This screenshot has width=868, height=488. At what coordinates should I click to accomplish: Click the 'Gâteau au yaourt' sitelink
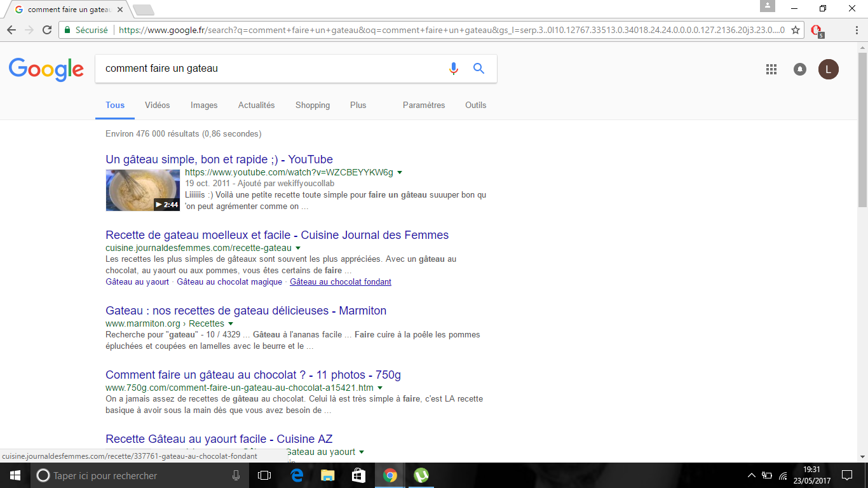point(137,282)
